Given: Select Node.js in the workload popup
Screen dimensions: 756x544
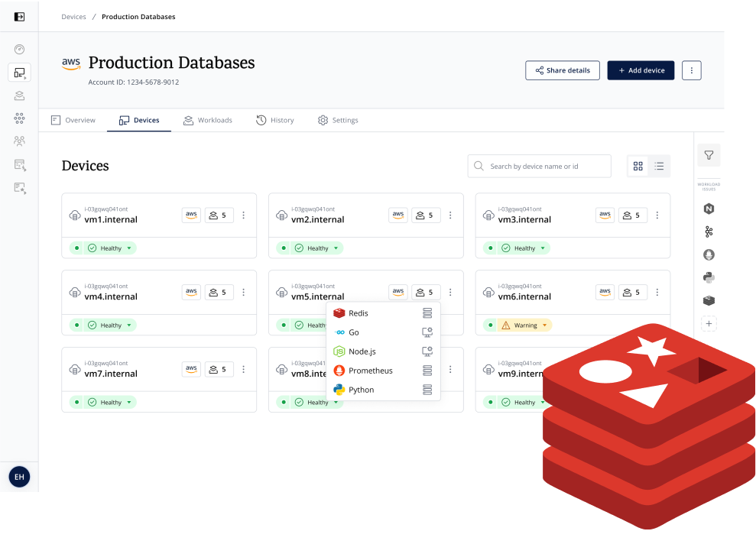Looking at the screenshot, I should point(383,351).
